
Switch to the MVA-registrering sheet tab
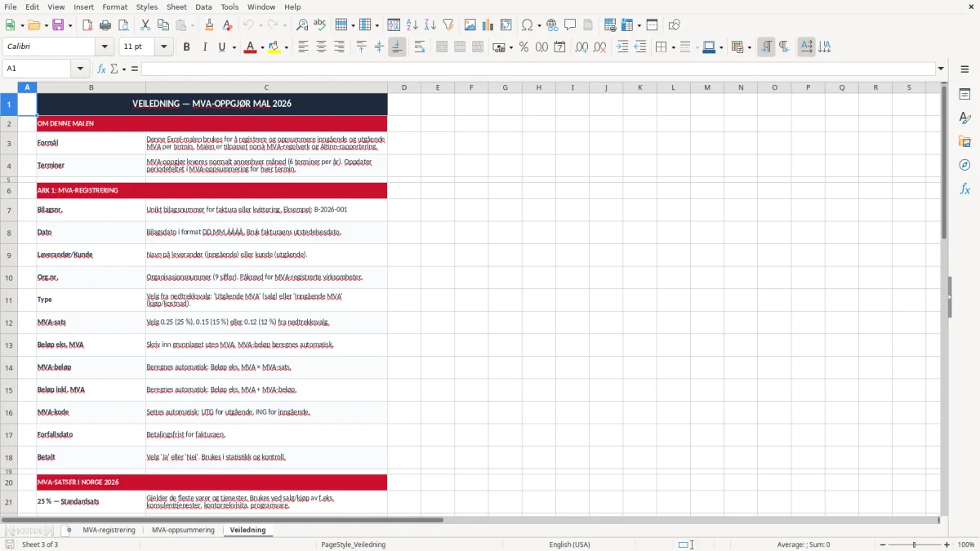(x=109, y=531)
